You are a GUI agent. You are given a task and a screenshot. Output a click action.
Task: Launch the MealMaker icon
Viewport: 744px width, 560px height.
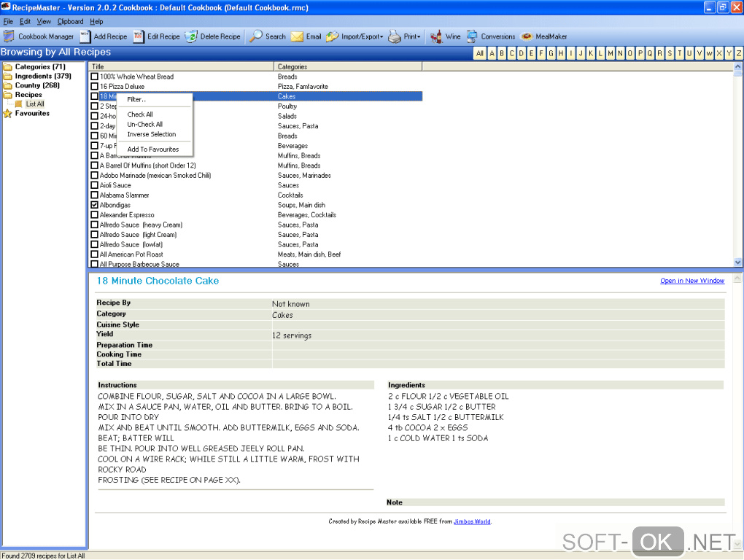(x=527, y=36)
